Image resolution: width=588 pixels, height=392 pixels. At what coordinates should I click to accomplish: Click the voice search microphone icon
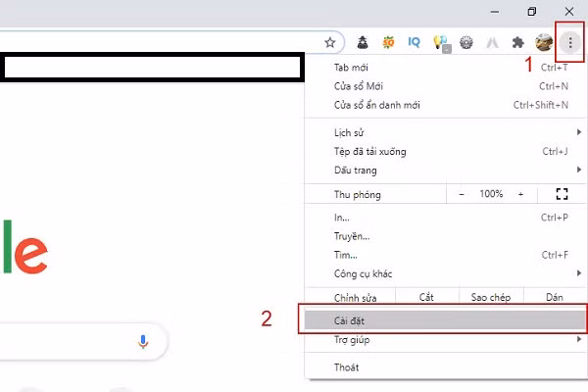(x=143, y=341)
